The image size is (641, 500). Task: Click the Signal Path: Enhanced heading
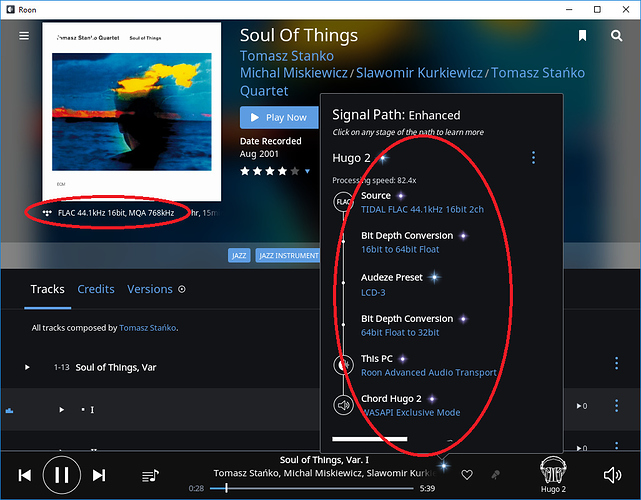(396, 115)
